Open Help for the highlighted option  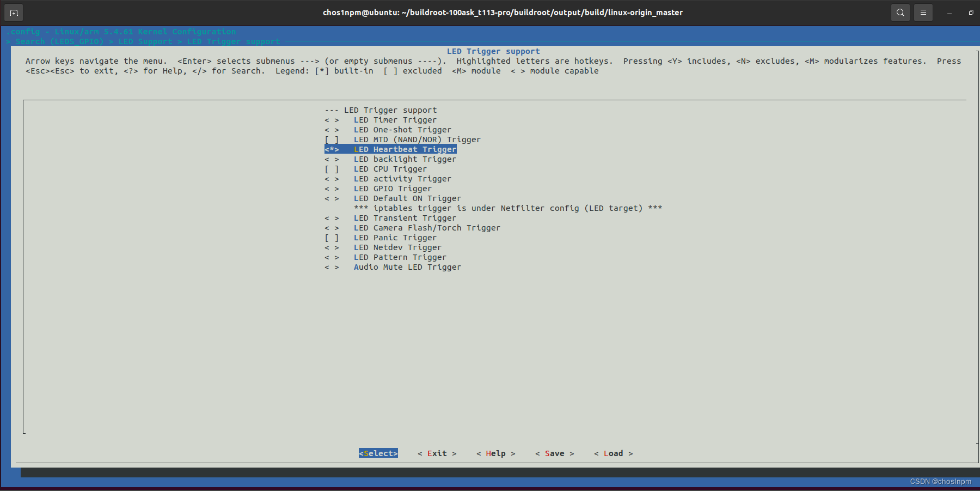pos(495,453)
